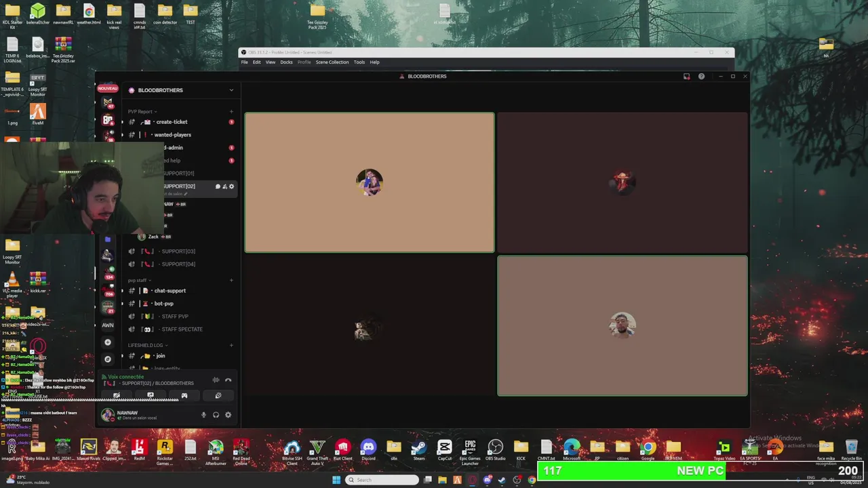Add a server plus button
This screenshot has height=488, width=868.
[x=108, y=342]
